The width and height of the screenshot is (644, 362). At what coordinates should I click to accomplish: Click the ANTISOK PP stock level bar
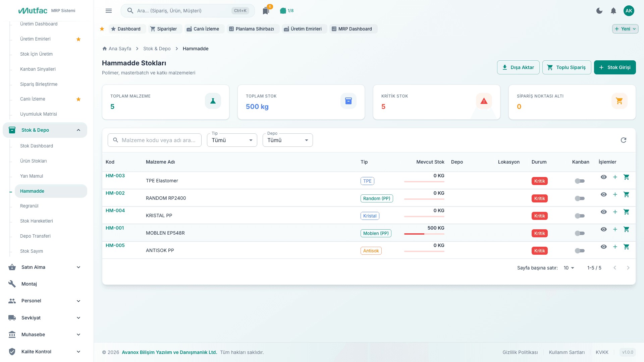[x=424, y=251]
